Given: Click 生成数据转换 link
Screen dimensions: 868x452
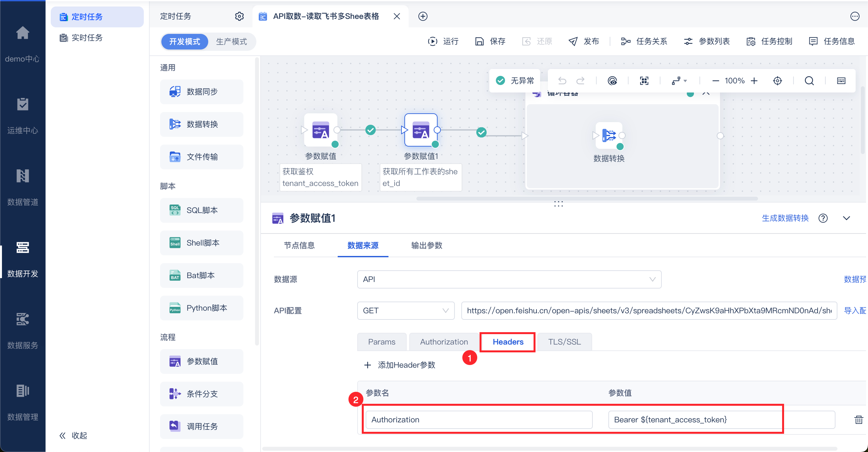Looking at the screenshot, I should point(785,218).
